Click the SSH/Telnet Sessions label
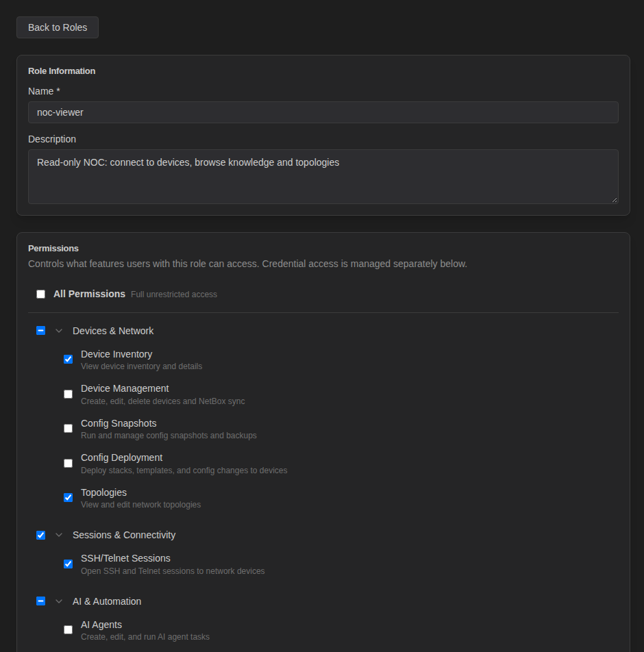 click(125, 558)
